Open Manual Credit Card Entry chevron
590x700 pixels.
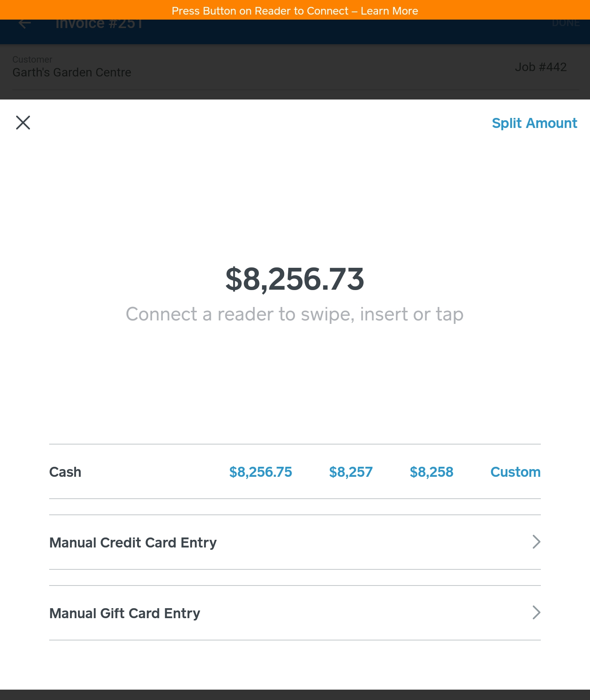click(x=536, y=542)
